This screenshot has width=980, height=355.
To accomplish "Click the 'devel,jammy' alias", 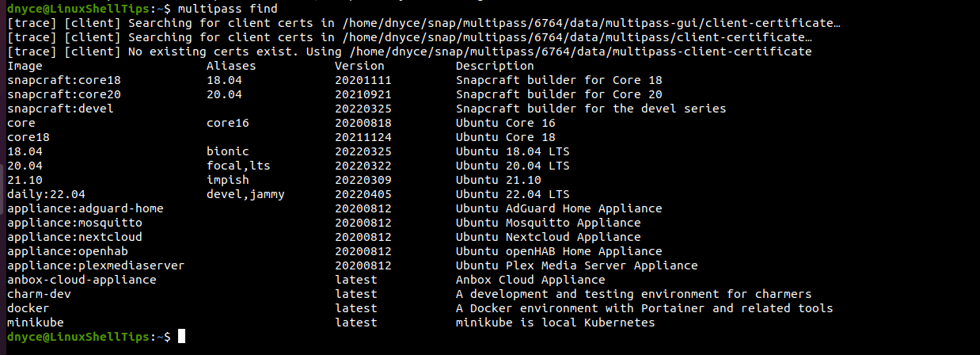I will click(245, 194).
